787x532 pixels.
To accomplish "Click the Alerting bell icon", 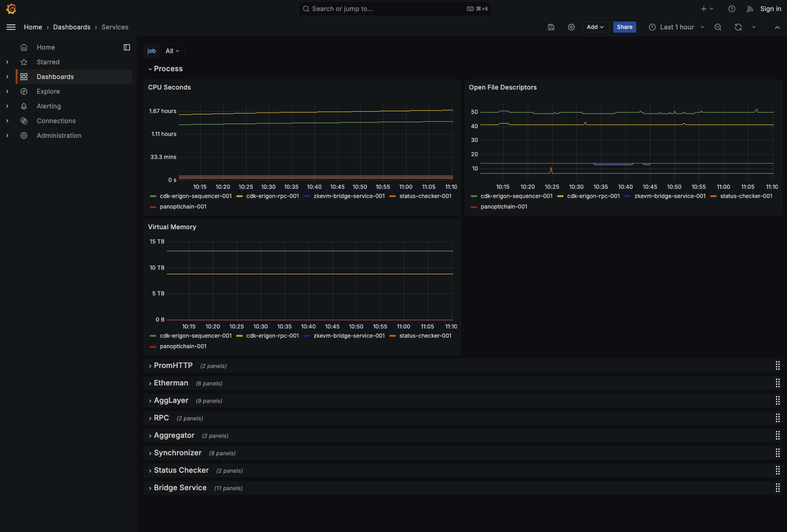I will tap(24, 106).
